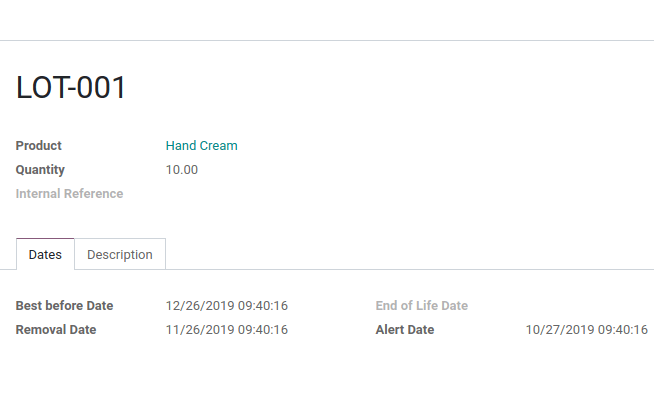Click the blank header area above the divider
Image resolution: width=654 pixels, height=399 pixels.
point(327,20)
